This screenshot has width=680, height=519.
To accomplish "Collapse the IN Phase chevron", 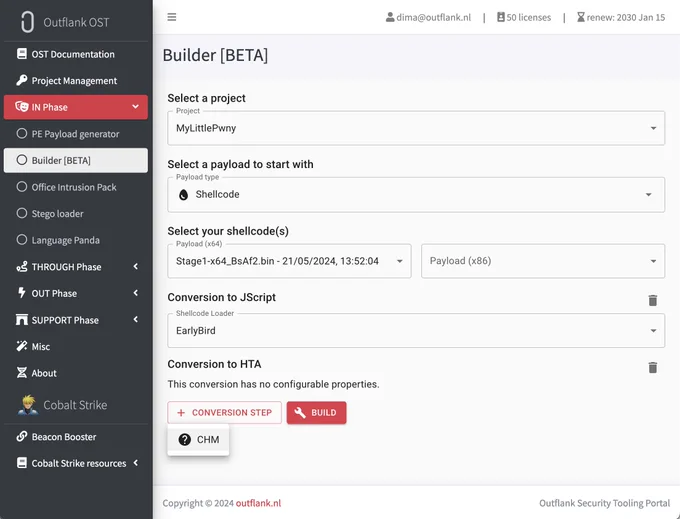I will click(x=135, y=107).
